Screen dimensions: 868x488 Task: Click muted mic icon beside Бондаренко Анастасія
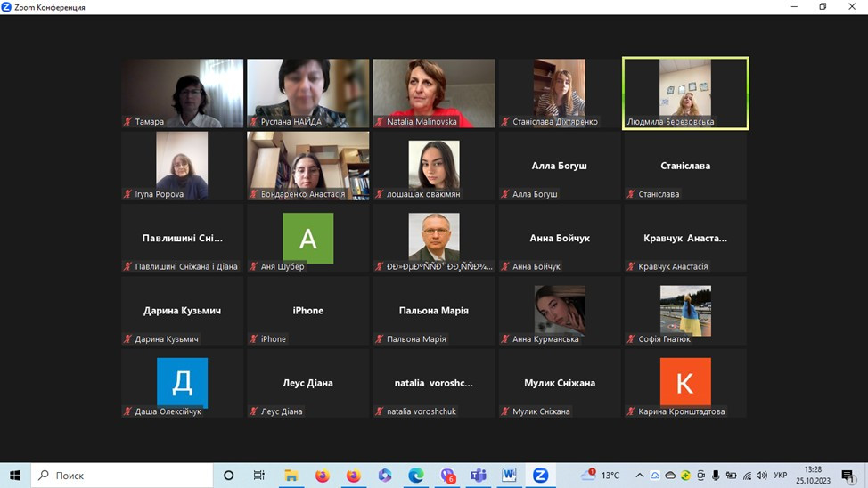tap(253, 194)
